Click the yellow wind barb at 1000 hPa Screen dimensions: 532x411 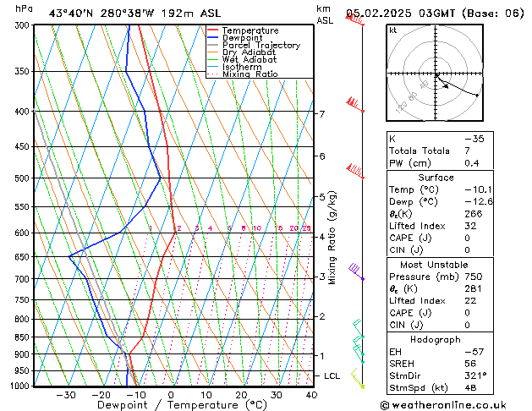[x=357, y=378]
